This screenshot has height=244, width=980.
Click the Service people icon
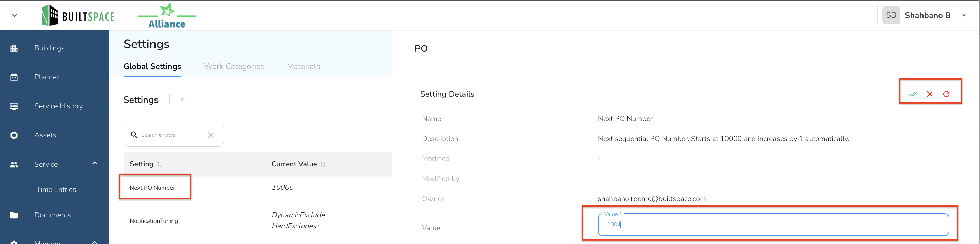14,165
